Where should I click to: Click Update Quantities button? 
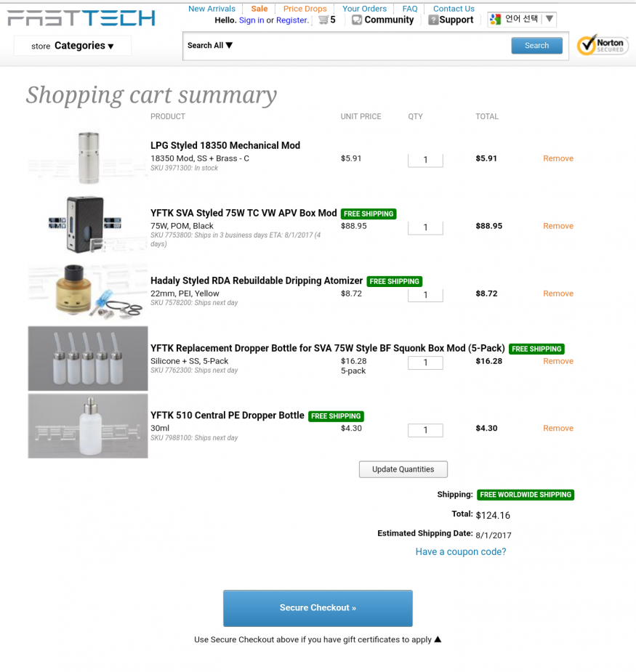click(x=403, y=469)
